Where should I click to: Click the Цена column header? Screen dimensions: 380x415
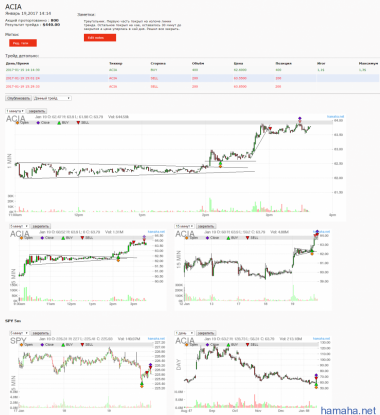(x=238, y=63)
